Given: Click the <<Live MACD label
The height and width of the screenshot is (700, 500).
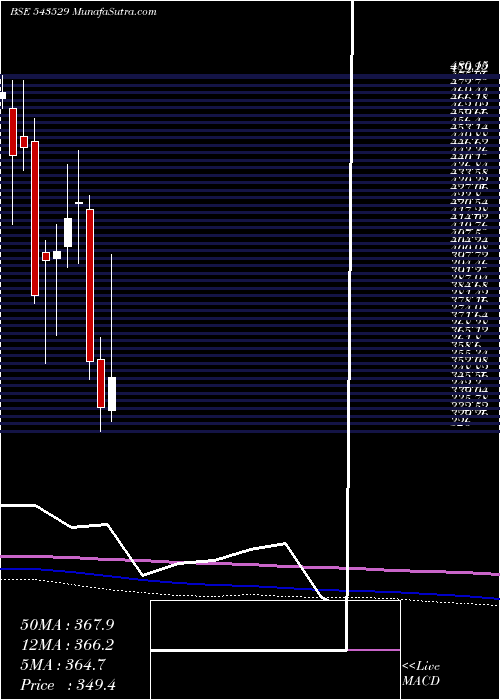Looking at the screenshot, I should pyautogui.click(x=421, y=674).
